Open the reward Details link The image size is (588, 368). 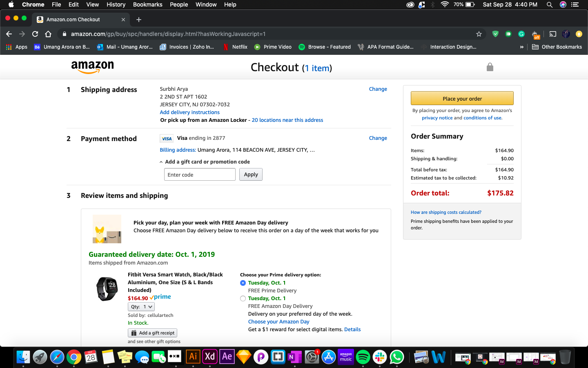click(x=352, y=330)
